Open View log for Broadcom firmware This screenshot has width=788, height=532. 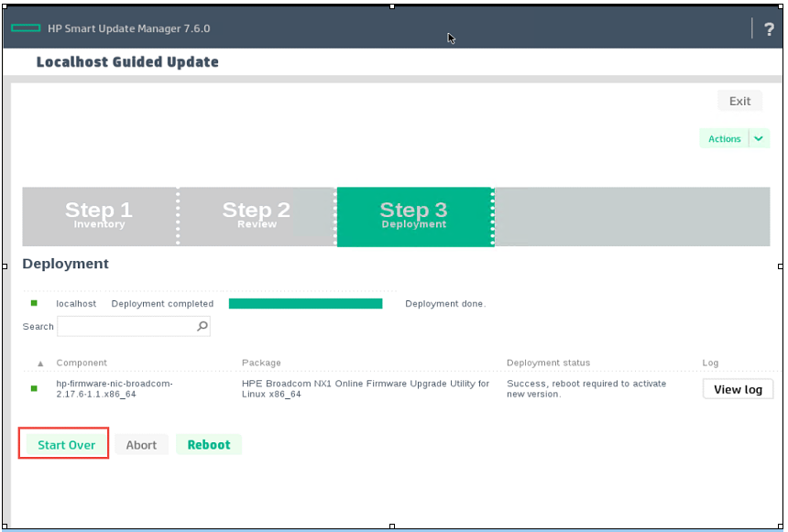(x=738, y=389)
